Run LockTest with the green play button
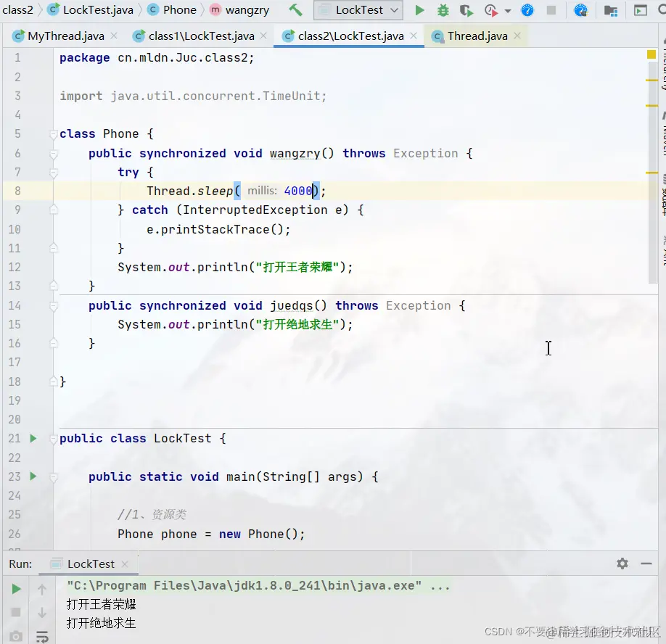Image resolution: width=666 pixels, height=644 pixels. coord(419,9)
